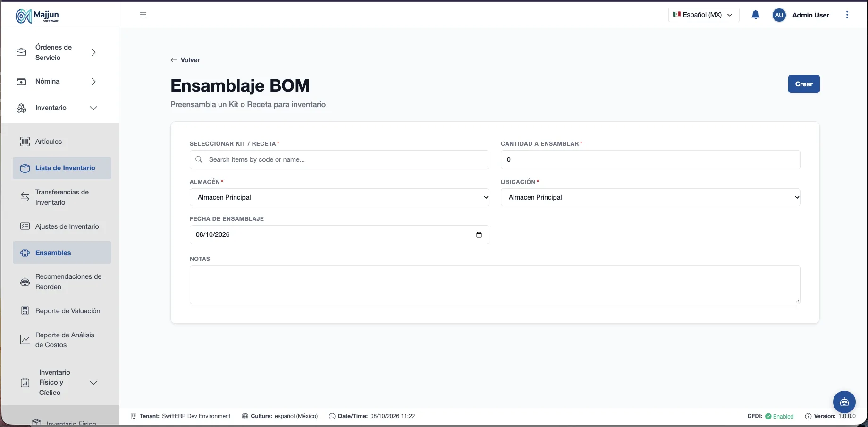
Task: Open the notifications bell
Action: (755, 15)
